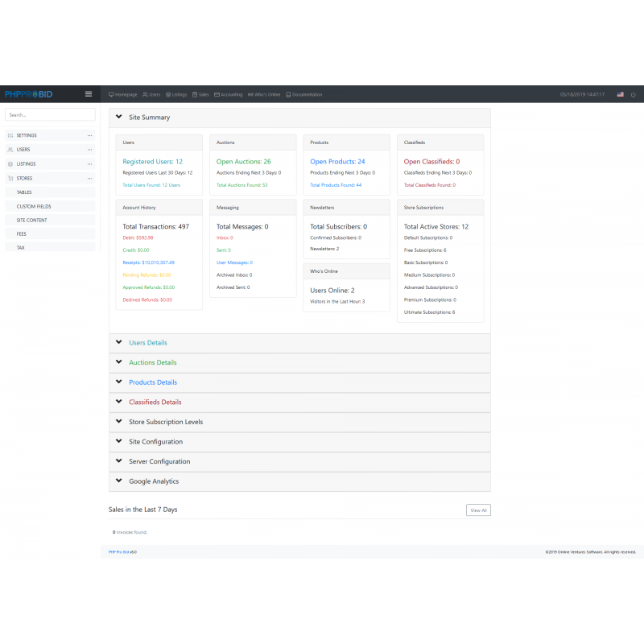Expand the Auctions Details section chevron
The image size is (644, 644).
(x=118, y=361)
